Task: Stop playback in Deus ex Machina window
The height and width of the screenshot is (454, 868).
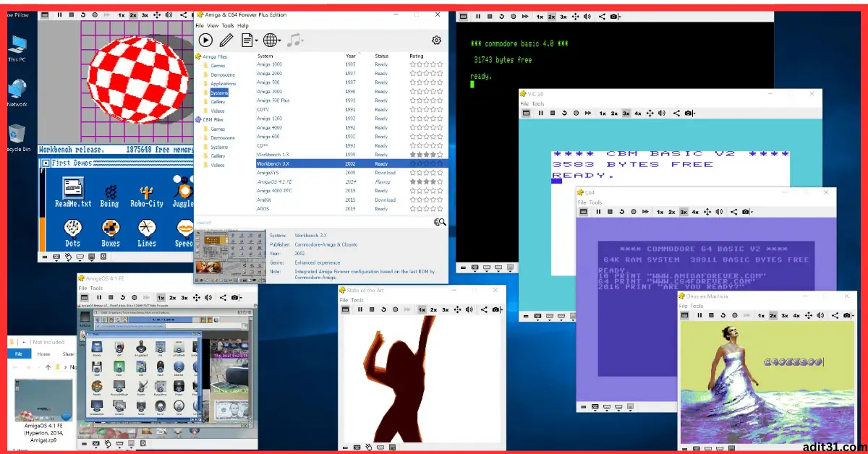Action: coord(711,315)
